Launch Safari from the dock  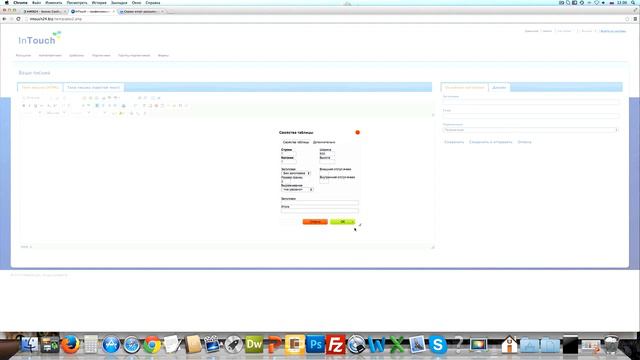point(131,345)
